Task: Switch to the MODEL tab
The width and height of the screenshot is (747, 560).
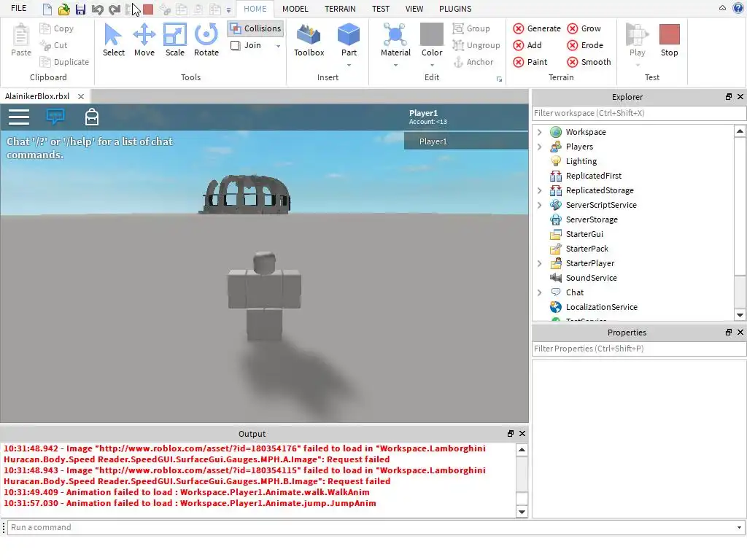Action: [x=295, y=9]
